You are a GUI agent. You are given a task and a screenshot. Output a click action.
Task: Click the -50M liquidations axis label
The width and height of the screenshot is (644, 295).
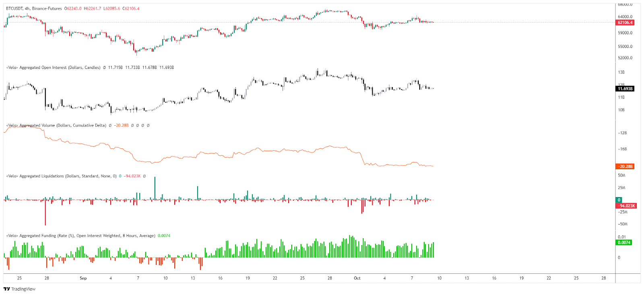coord(623,224)
